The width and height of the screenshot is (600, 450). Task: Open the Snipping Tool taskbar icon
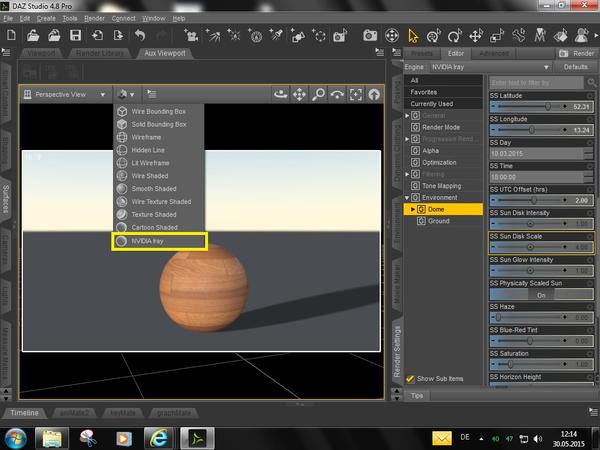click(x=88, y=438)
